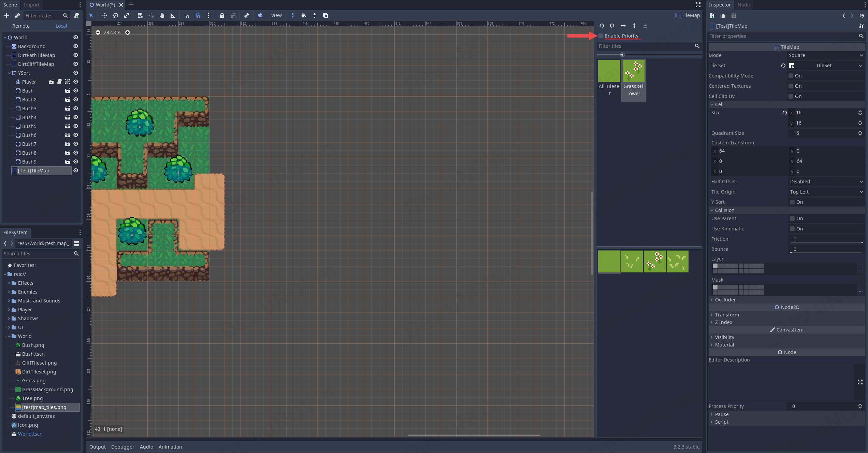Toggle grid snapping in toolbar
Screen dimensions: 868x453
(x=198, y=15)
